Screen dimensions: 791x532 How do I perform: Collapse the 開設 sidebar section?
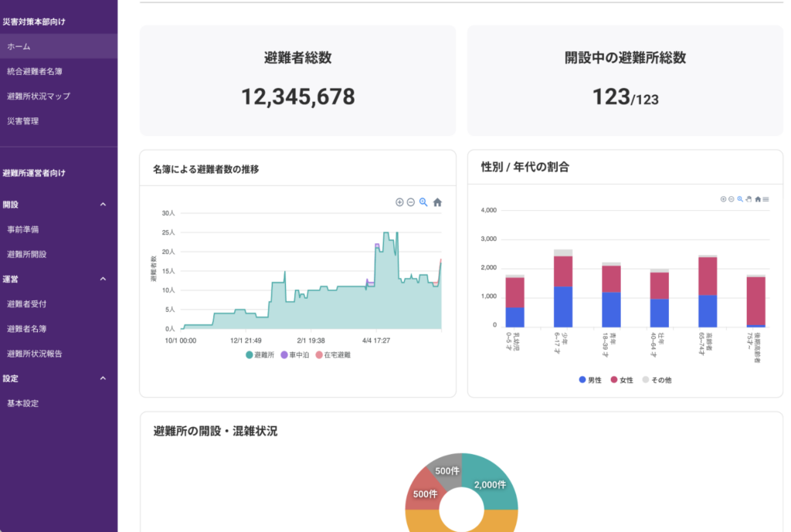tap(104, 205)
